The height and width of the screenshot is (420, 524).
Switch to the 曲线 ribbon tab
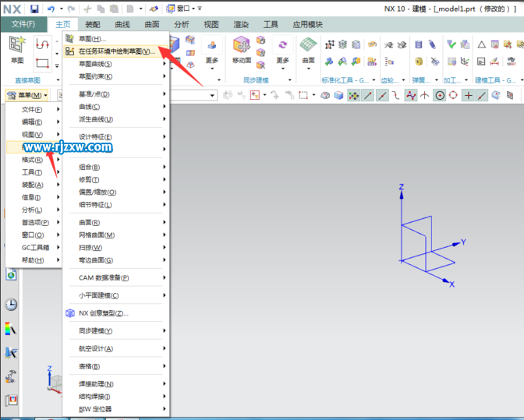pyautogui.click(x=122, y=24)
